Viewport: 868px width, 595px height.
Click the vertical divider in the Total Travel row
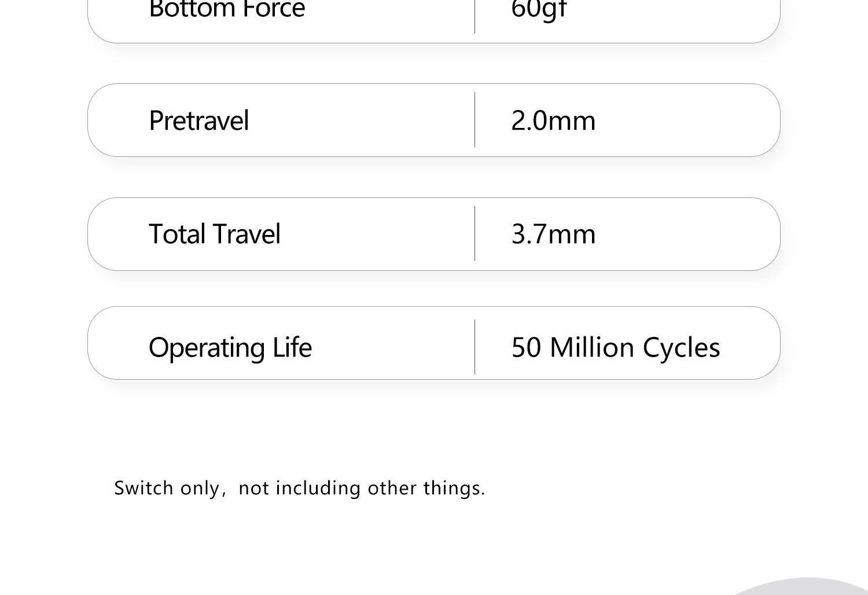pyautogui.click(x=475, y=233)
